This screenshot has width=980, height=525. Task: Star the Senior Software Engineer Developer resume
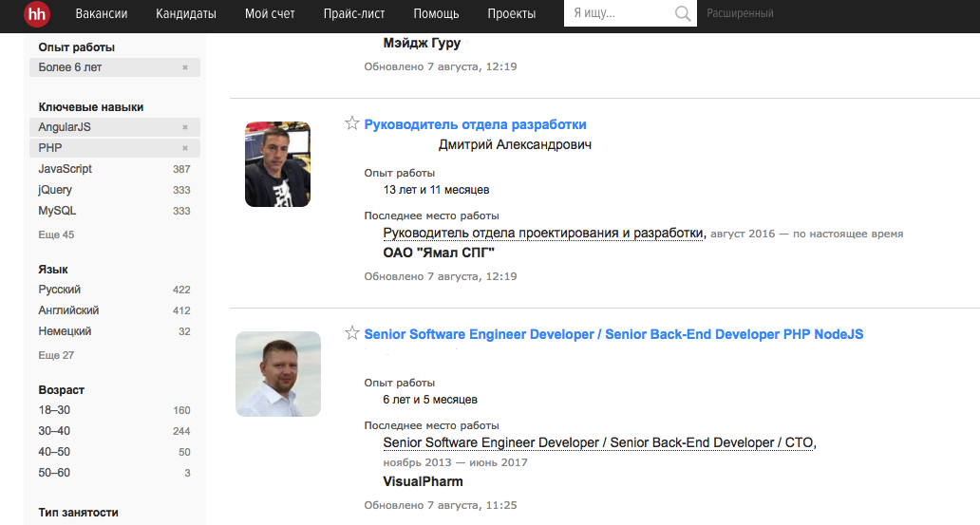click(x=352, y=333)
